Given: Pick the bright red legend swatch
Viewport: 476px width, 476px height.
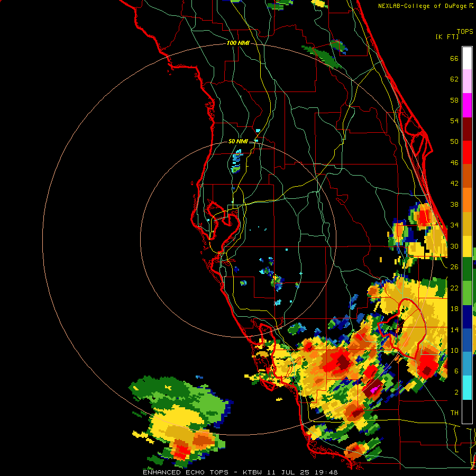Looking at the screenshot, I should pos(467,152).
